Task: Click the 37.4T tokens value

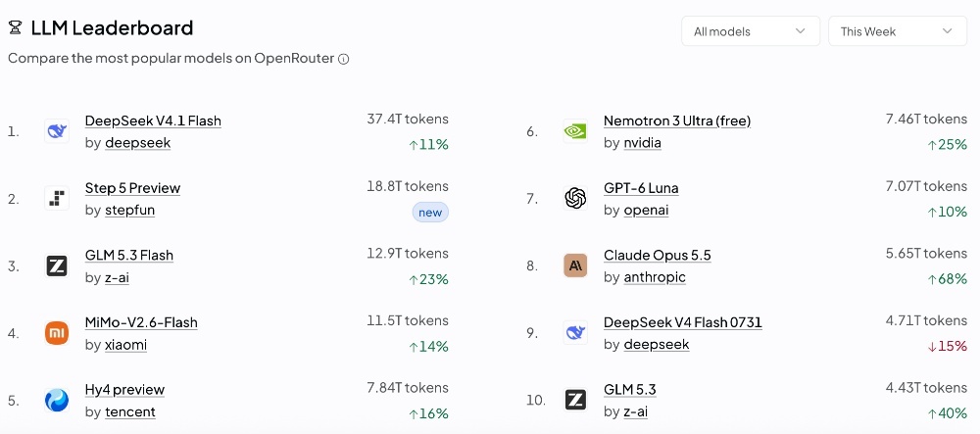Action: [408, 120]
